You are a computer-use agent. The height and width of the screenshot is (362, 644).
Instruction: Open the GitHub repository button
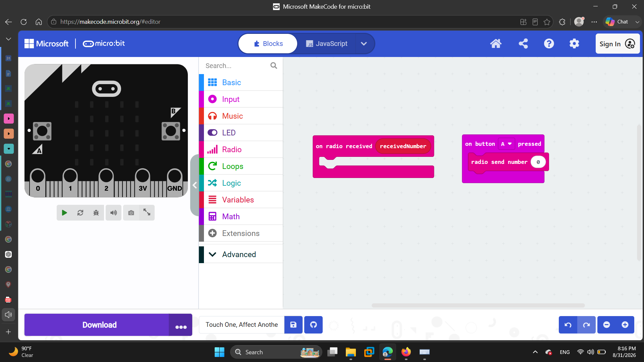click(x=313, y=324)
